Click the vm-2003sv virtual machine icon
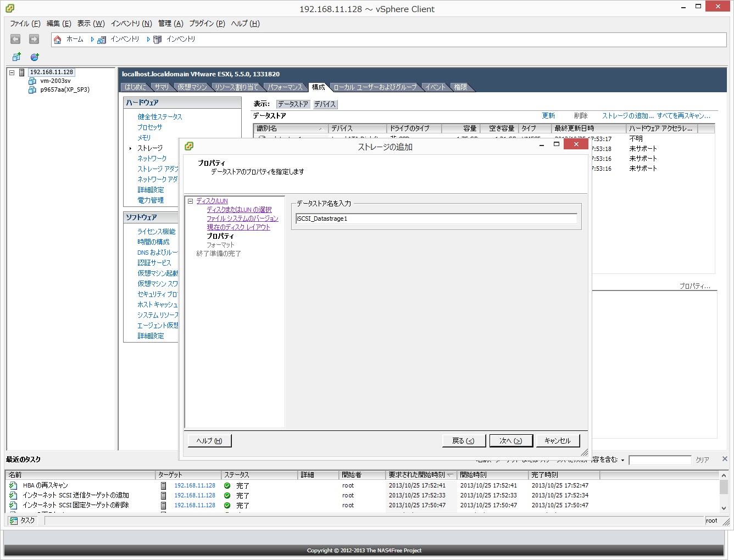Image resolution: width=734 pixels, height=560 pixels. pyautogui.click(x=32, y=81)
